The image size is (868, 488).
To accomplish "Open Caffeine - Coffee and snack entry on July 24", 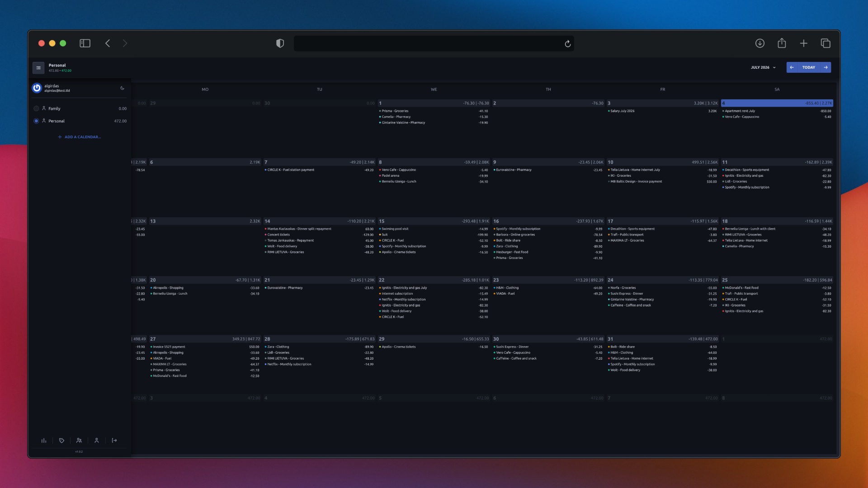I will click(x=662, y=305).
